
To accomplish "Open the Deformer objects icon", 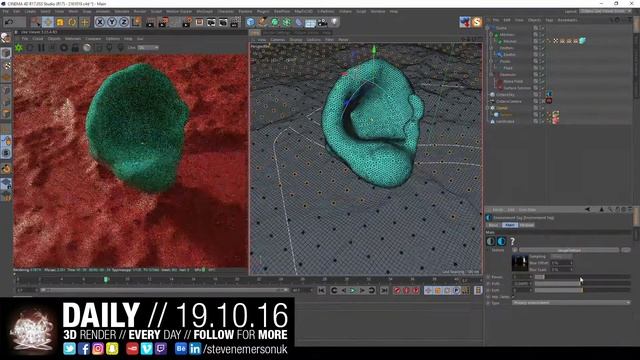I will [x=299, y=22].
